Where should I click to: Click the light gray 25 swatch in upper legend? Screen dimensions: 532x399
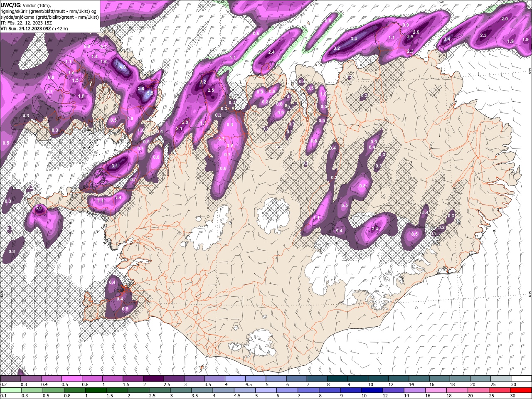(501, 379)
